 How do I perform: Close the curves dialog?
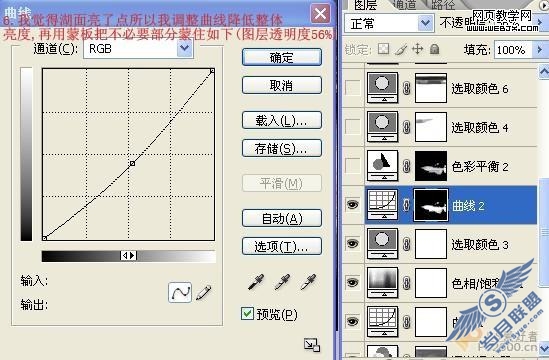[x=320, y=14]
